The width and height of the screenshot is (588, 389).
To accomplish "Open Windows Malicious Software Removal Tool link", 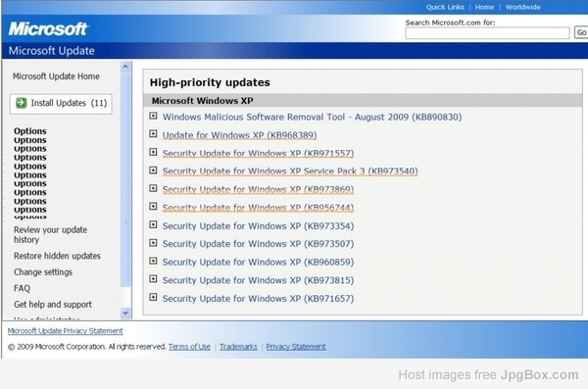I will pos(312,117).
